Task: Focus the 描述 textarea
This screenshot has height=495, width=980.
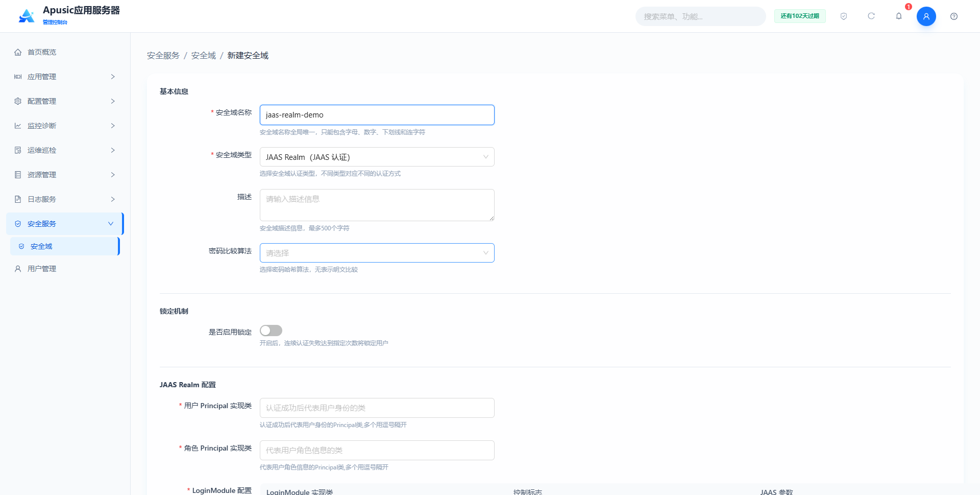Action: click(377, 205)
